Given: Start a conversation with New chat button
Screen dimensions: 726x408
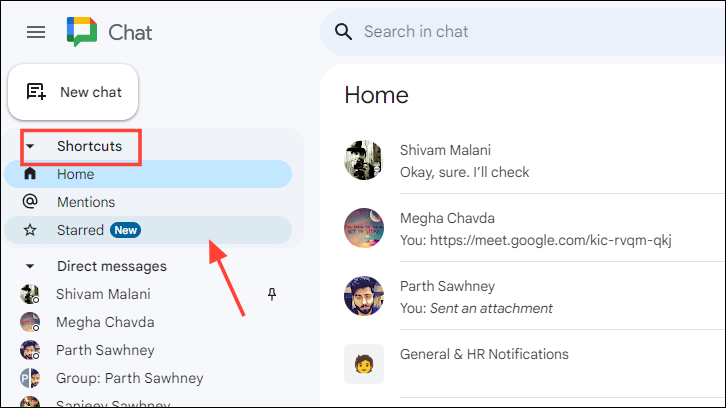Looking at the screenshot, I should coord(73,92).
